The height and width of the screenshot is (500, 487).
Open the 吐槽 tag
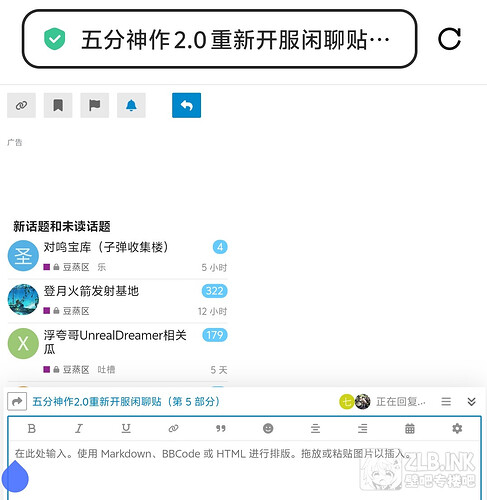click(106, 369)
